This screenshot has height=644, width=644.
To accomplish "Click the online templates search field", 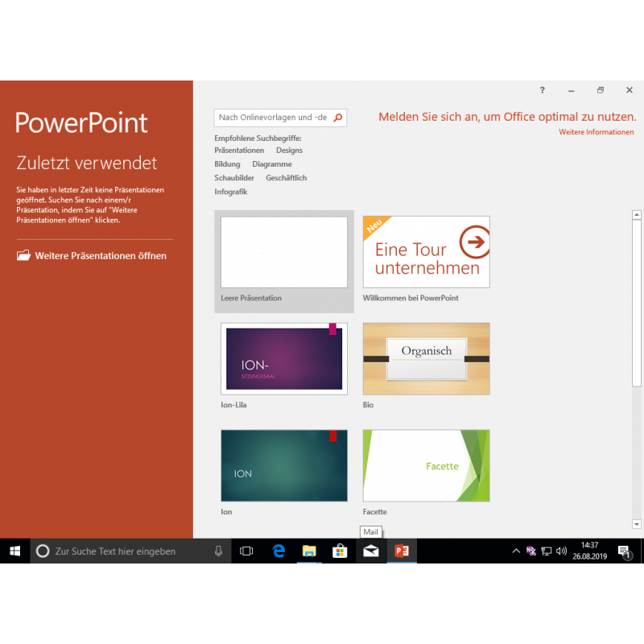I will pyautogui.click(x=273, y=118).
